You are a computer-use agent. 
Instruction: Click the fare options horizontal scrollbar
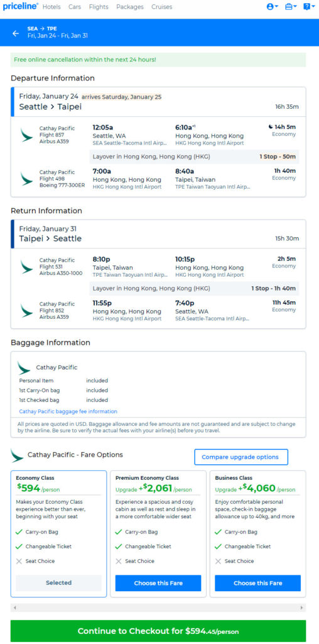158,608
